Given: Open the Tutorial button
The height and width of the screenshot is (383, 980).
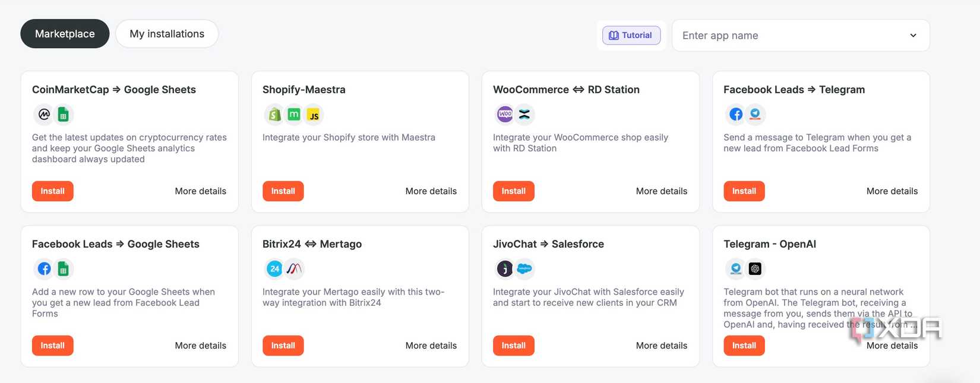Looking at the screenshot, I should tap(631, 36).
